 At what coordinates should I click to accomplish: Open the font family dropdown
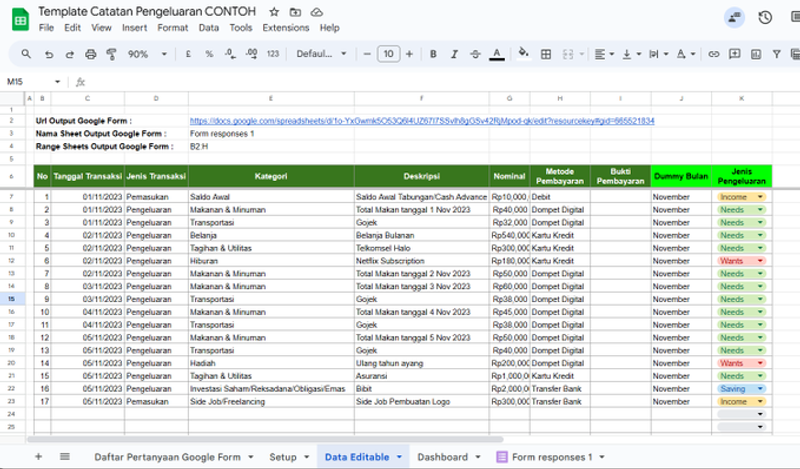coord(321,54)
